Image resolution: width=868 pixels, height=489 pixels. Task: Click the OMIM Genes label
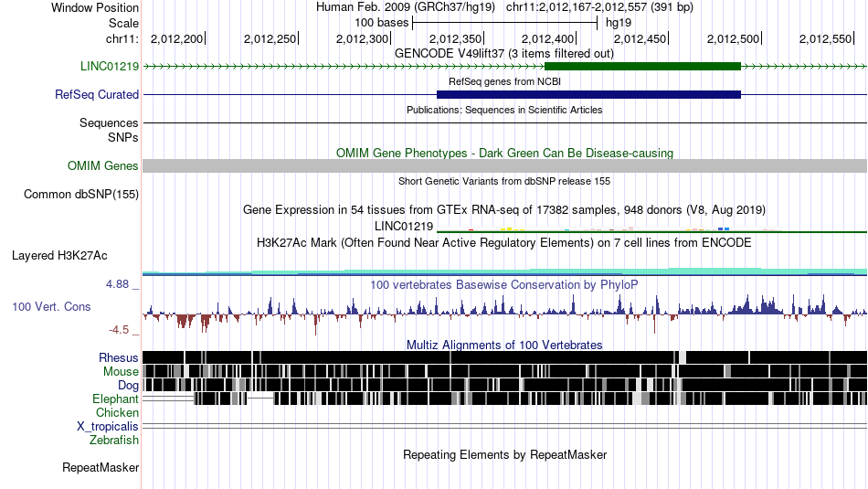coord(102,166)
